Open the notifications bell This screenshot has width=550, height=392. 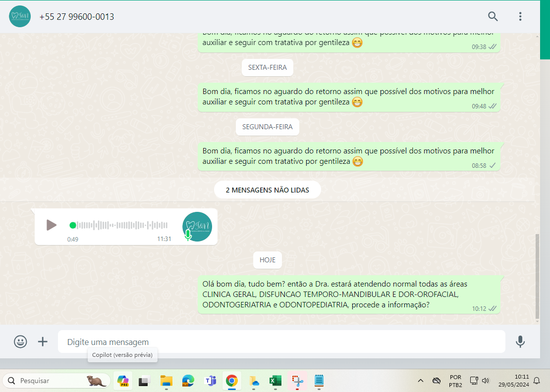537,381
